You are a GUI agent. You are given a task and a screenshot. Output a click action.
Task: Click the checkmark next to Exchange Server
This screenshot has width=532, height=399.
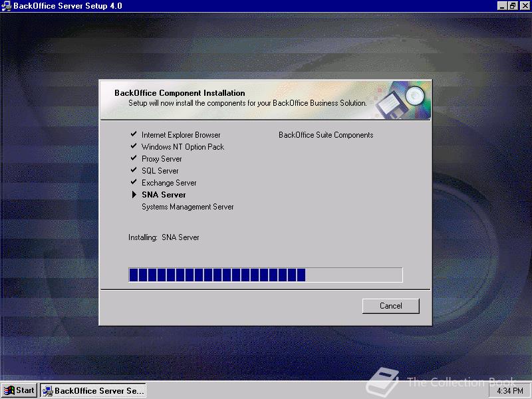(134, 182)
